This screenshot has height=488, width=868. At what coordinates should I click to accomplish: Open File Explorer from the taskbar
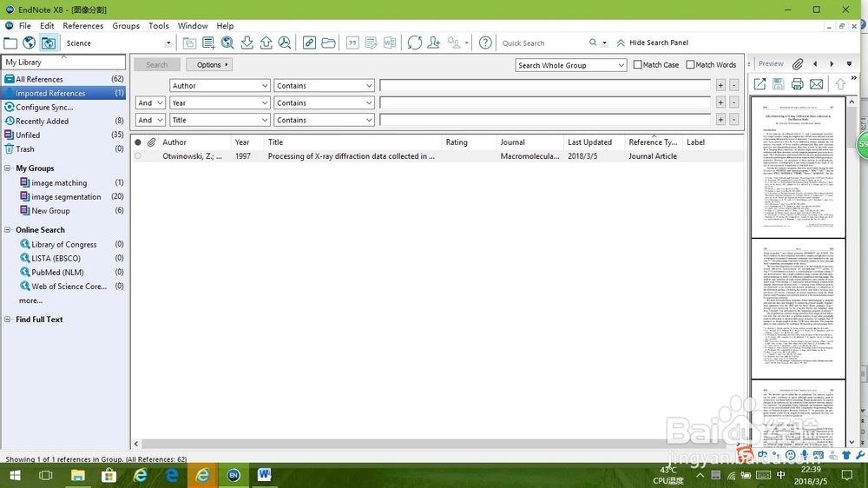coord(77,475)
